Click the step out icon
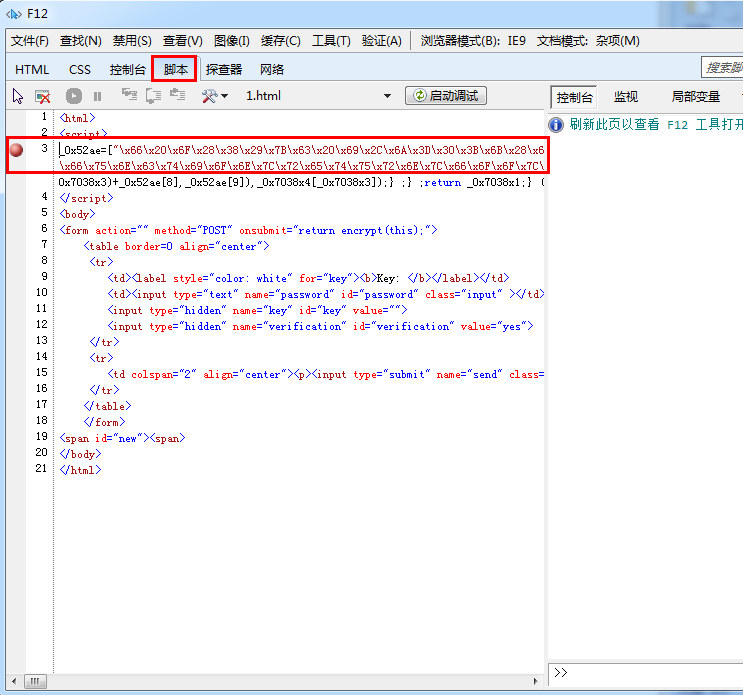The image size is (743, 695). [178, 95]
